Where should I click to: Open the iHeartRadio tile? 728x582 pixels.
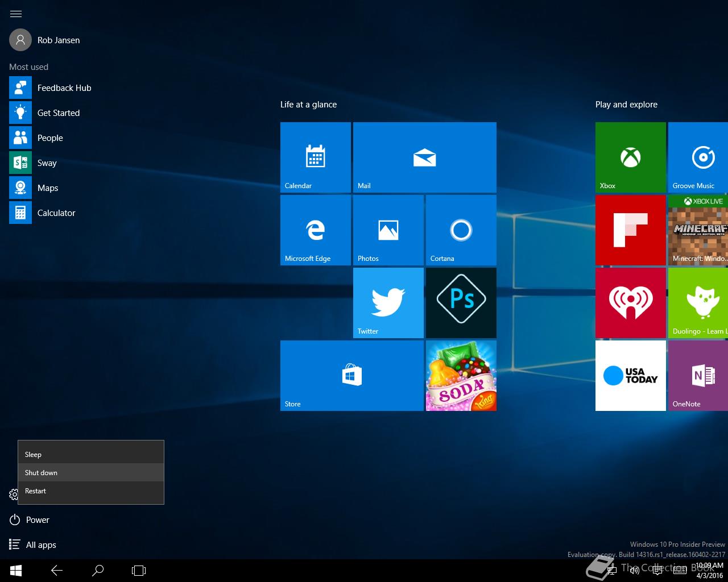631,303
